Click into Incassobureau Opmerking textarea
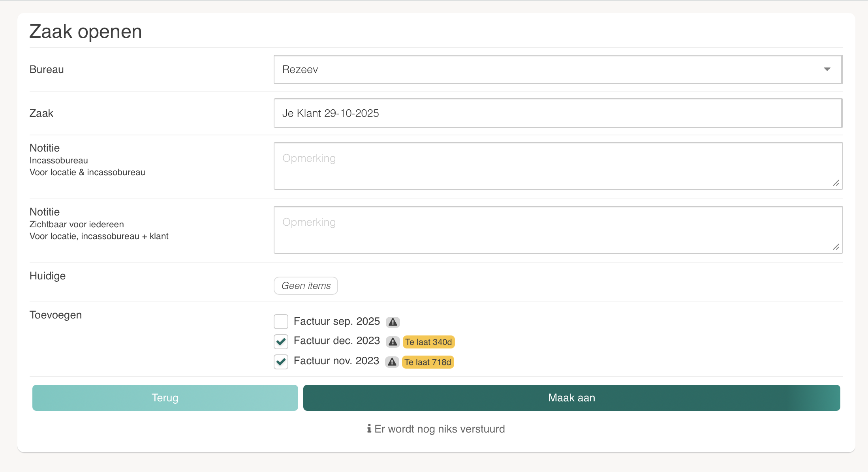The width and height of the screenshot is (868, 472). 553,166
